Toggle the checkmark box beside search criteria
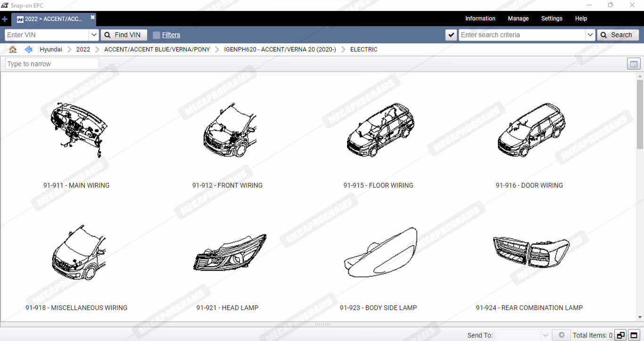 point(451,35)
